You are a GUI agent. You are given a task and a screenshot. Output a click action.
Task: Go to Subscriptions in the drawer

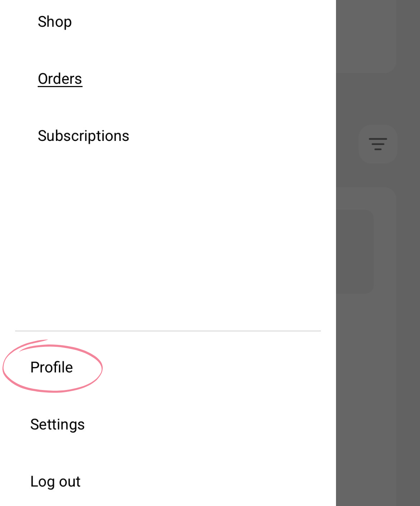pos(83,136)
